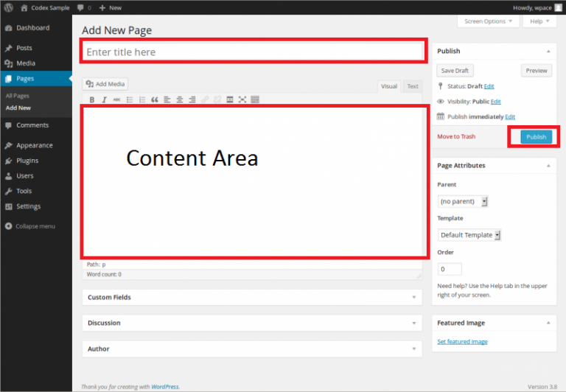Click the WordPress logo in admin bar
This screenshot has height=392, width=566.
pos(8,7)
